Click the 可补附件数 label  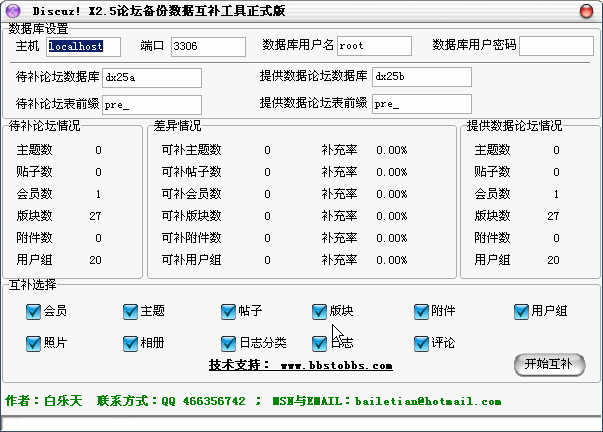coord(191,238)
